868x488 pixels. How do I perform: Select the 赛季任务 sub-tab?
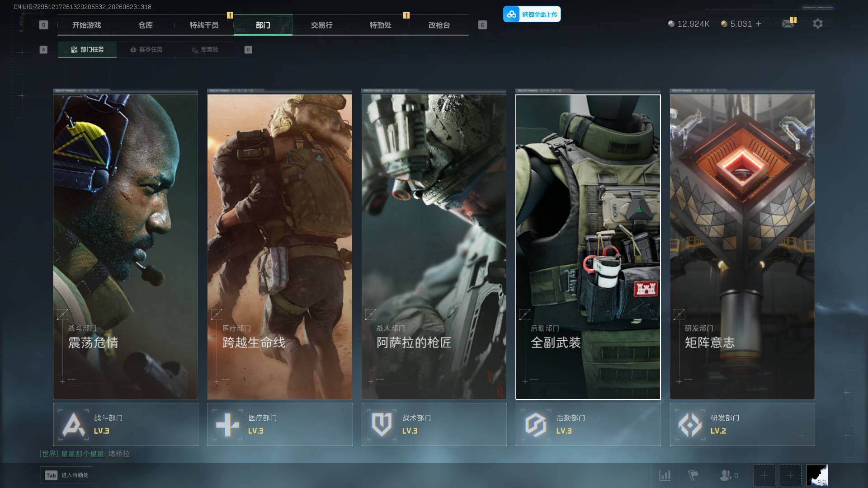click(146, 50)
